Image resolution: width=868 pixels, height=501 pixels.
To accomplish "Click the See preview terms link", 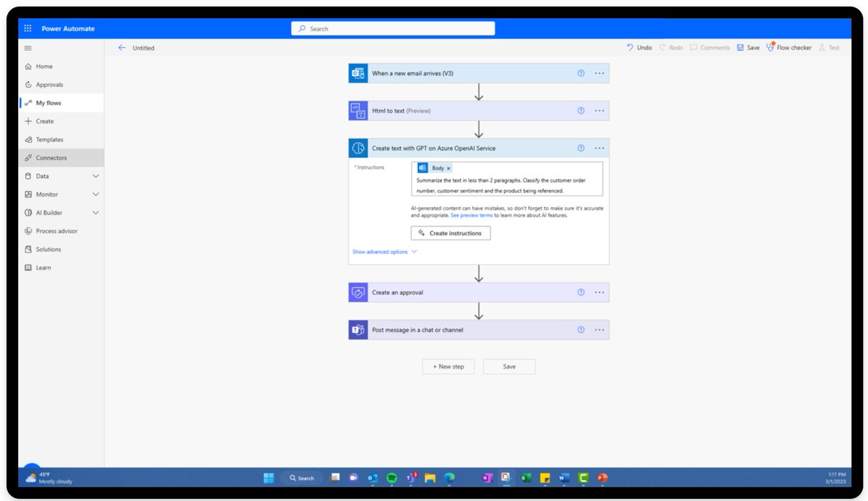I will pyautogui.click(x=471, y=215).
